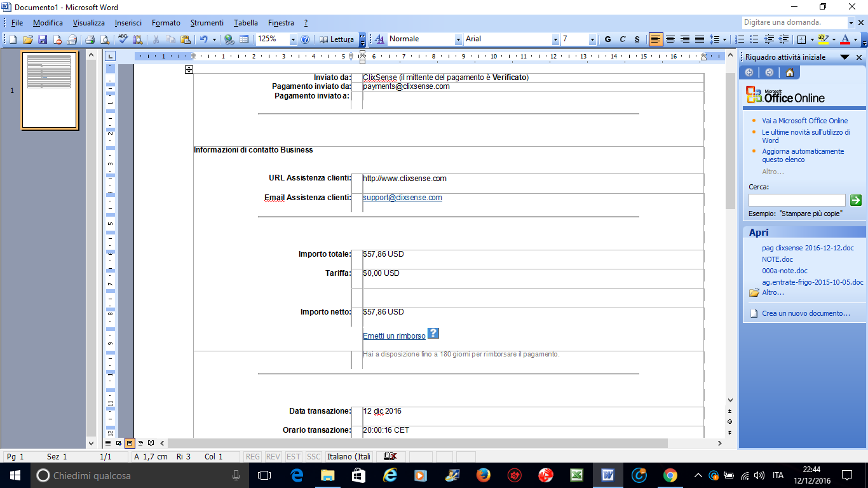Click Increase Indent icon
This screenshot has width=868, height=488.
coord(784,39)
